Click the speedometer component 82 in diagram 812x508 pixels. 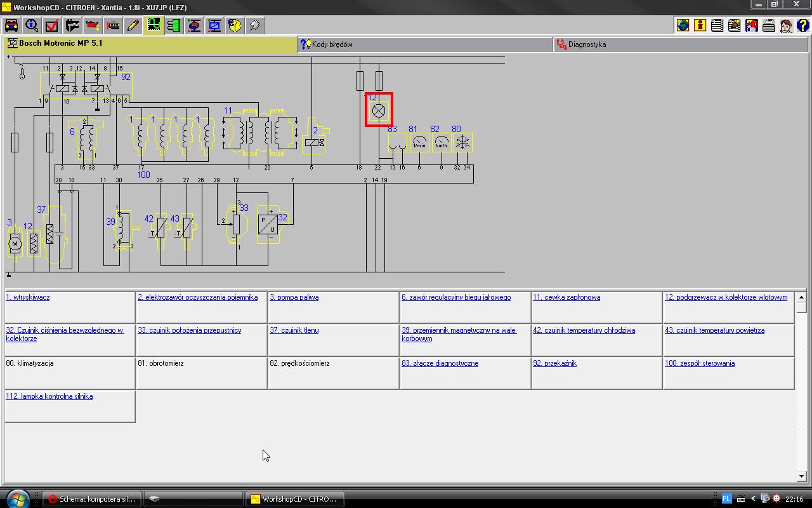point(442,142)
